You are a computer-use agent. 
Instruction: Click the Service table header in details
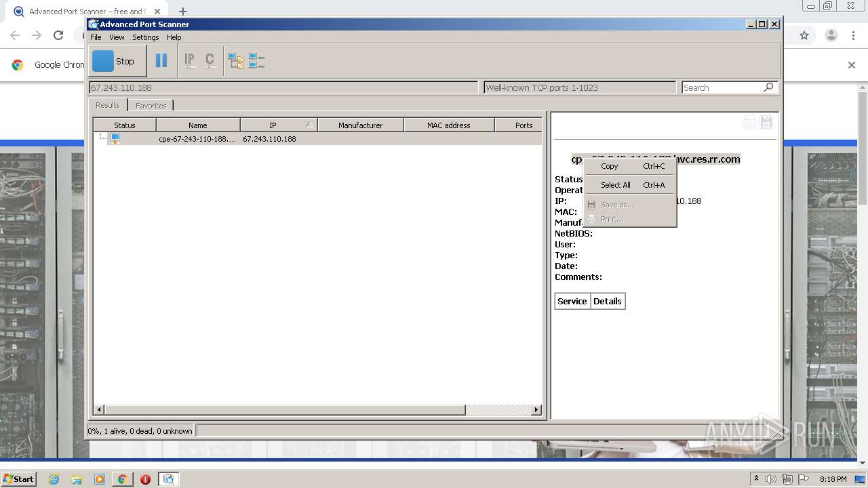click(x=572, y=302)
